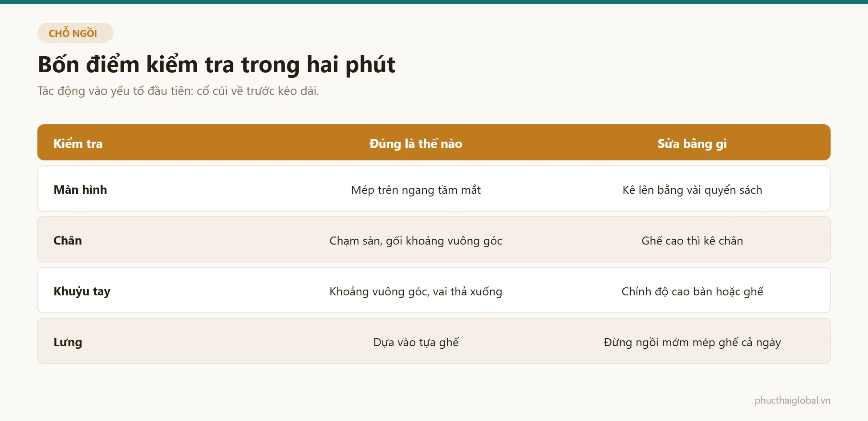Select the Màn hình row label
The width and height of the screenshot is (868, 421).
click(x=80, y=190)
